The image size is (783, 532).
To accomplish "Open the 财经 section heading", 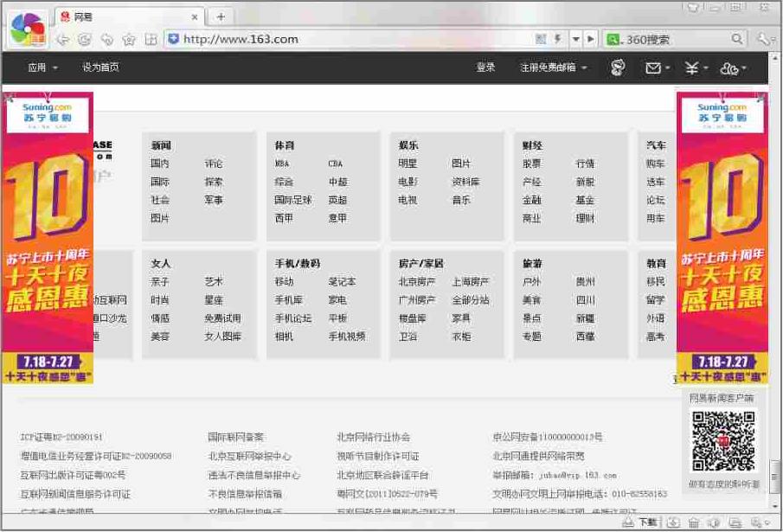I will 532,145.
